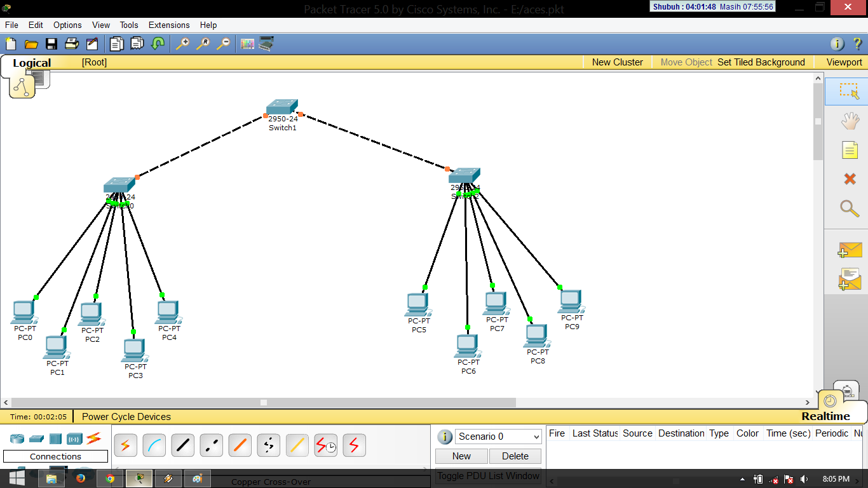Screen dimensions: 868x488
Task: Open the File menu
Action: pyautogui.click(x=11, y=25)
